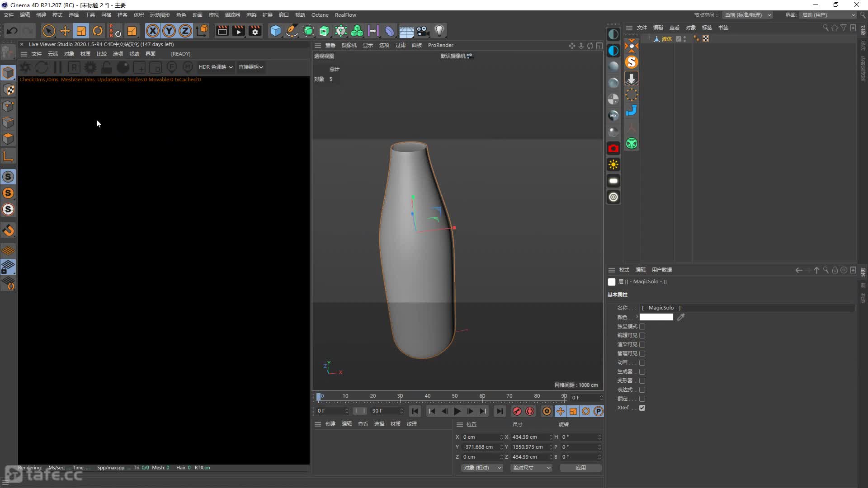
Task: Open the viewport hamburger menu
Action: [x=318, y=45]
